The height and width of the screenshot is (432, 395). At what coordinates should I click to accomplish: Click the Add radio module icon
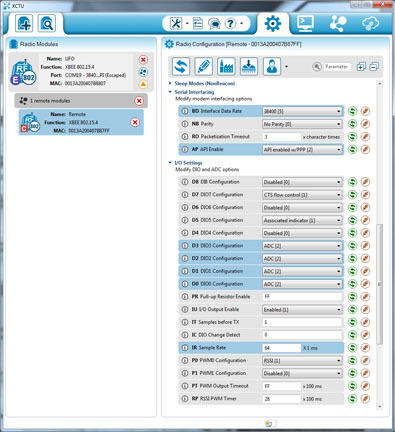point(24,23)
